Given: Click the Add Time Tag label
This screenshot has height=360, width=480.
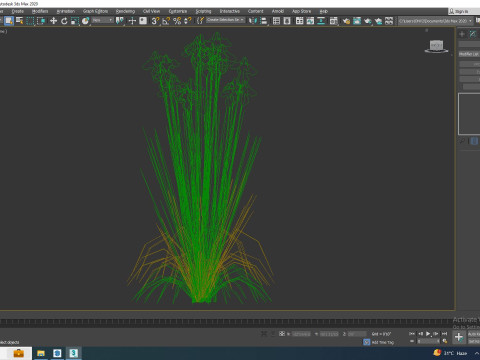Looking at the screenshot, I should pos(383,342).
